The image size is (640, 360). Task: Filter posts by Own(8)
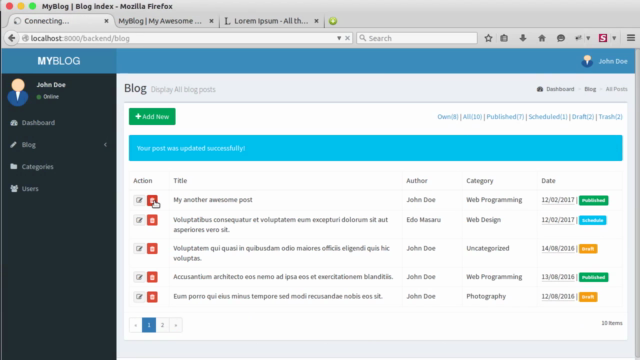[448, 117]
